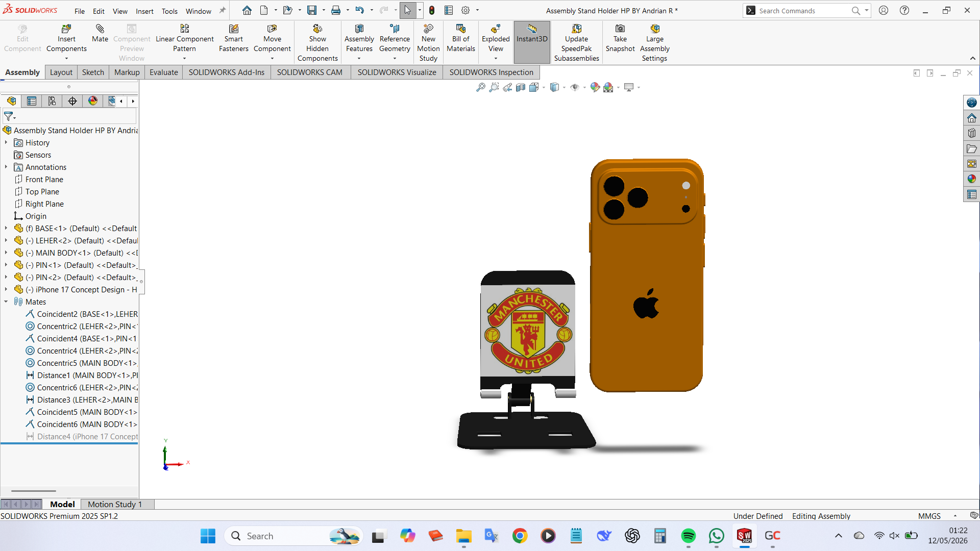Expand the BASE<1> component node
This screenshot has width=980, height=551.
coord(6,229)
